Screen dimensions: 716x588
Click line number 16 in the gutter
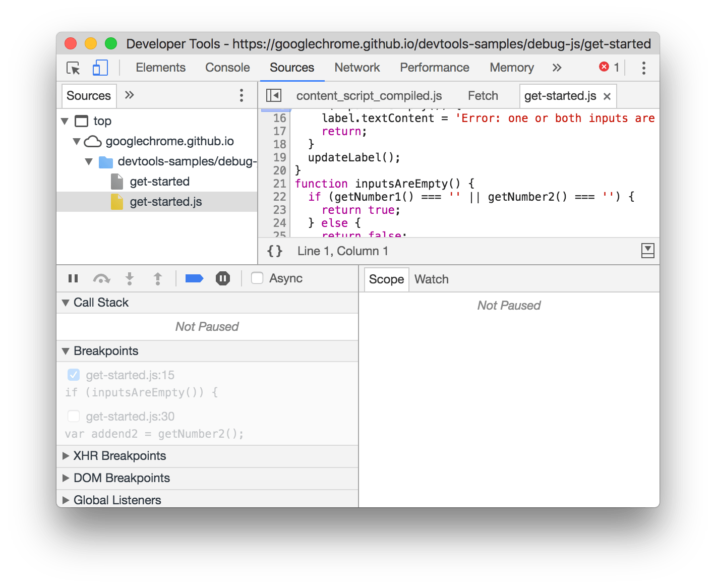[x=279, y=118]
